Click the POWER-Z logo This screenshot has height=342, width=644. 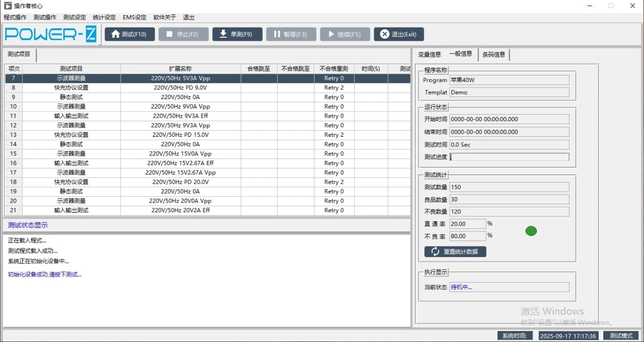pyautogui.click(x=50, y=34)
